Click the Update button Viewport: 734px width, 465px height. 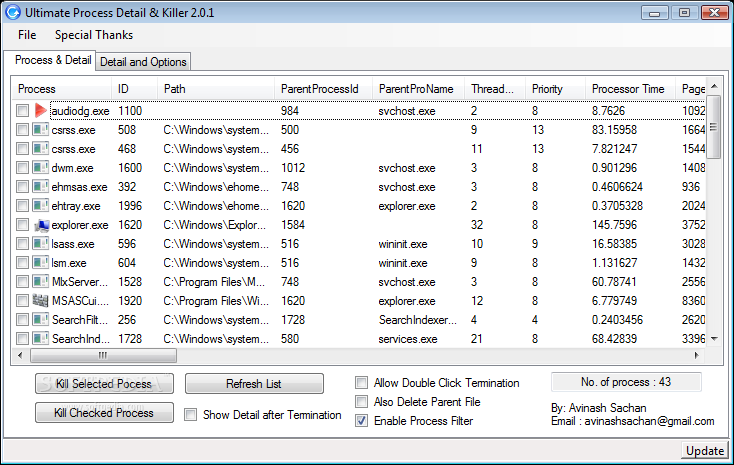[705, 450]
